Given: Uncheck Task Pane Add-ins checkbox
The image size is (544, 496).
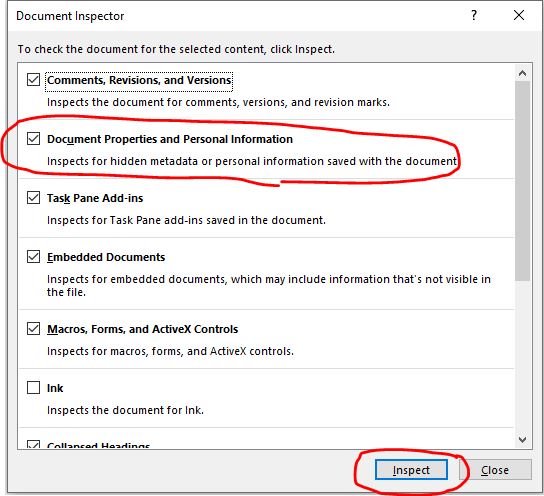Looking at the screenshot, I should [33, 198].
